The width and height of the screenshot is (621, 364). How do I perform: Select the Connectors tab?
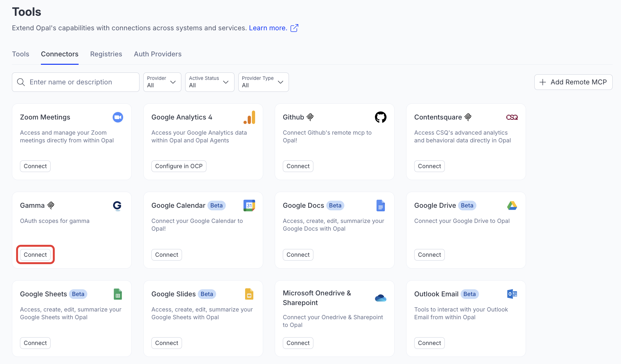60,54
